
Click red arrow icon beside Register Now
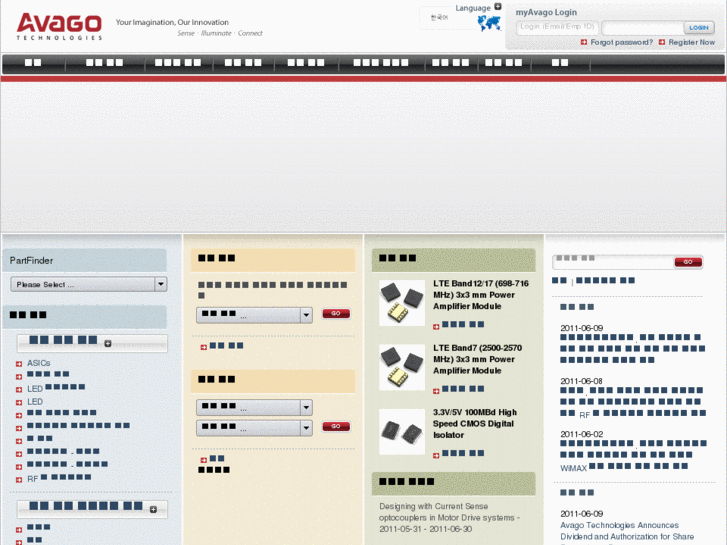point(662,42)
